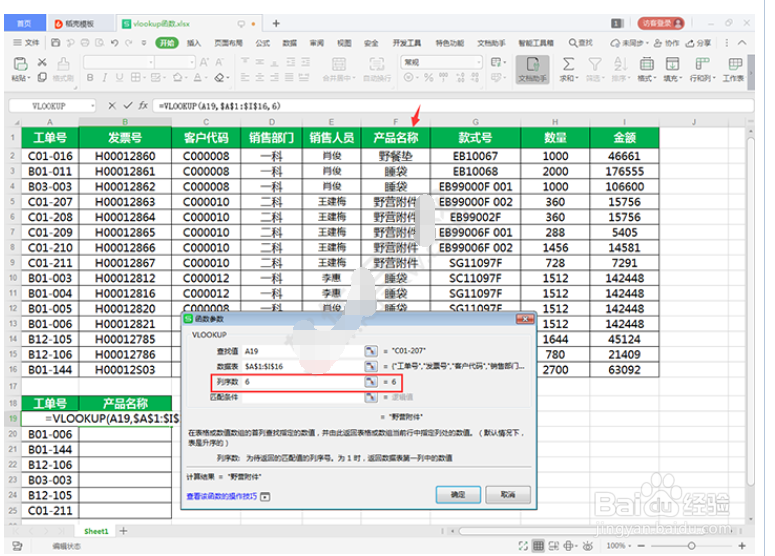Open the font size dropdown
The height and width of the screenshot is (556, 775).
[x=192, y=62]
